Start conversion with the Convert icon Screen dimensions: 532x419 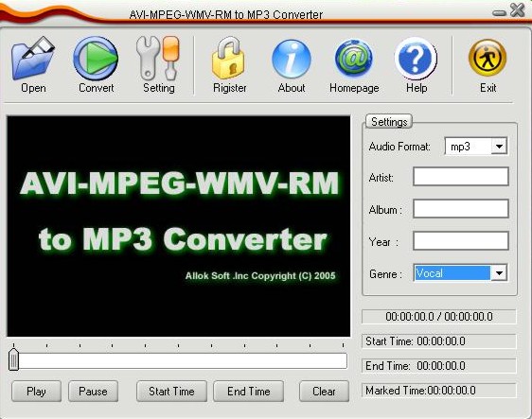(x=96, y=59)
